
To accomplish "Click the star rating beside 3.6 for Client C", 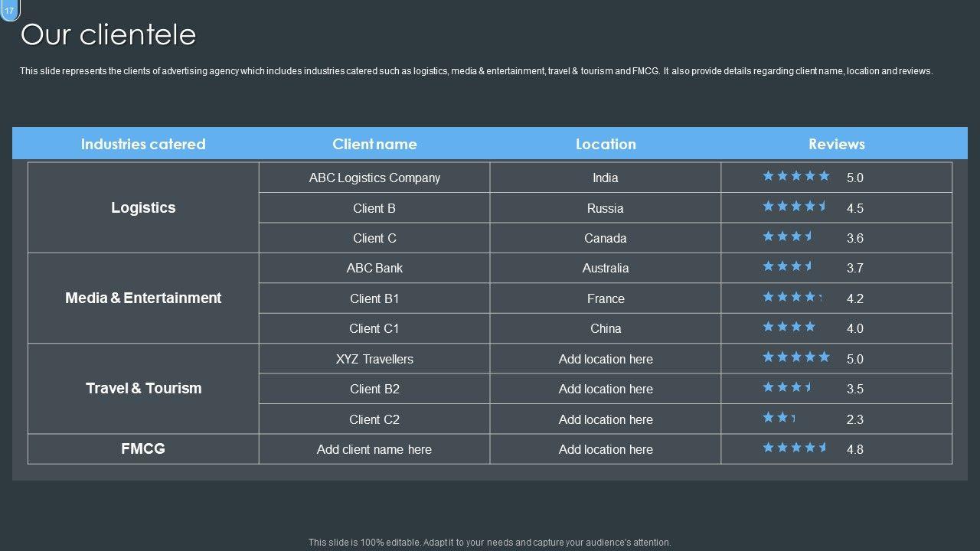I will point(788,236).
